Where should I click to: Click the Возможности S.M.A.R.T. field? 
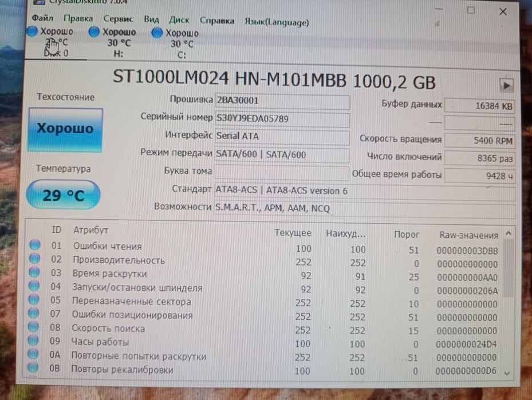(x=365, y=209)
